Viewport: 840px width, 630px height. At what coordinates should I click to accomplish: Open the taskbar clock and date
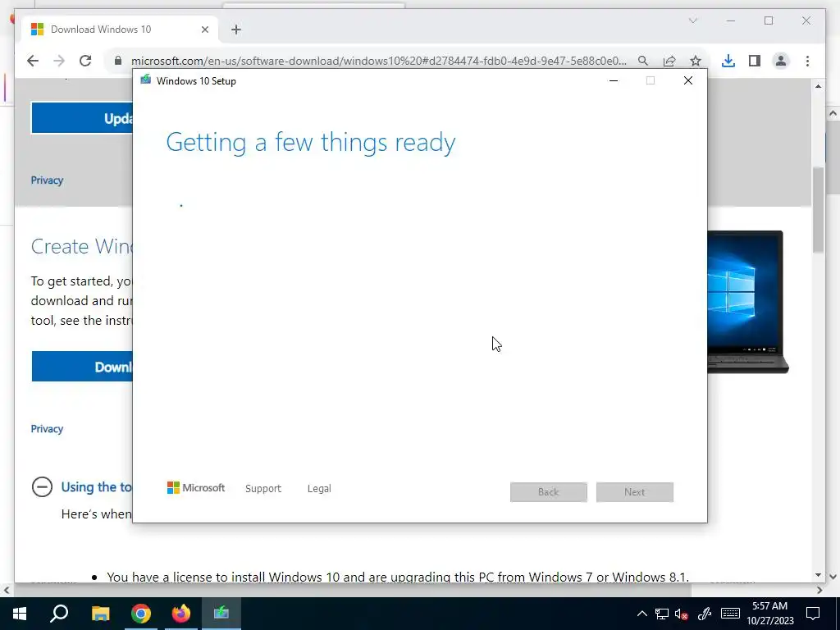(769, 614)
